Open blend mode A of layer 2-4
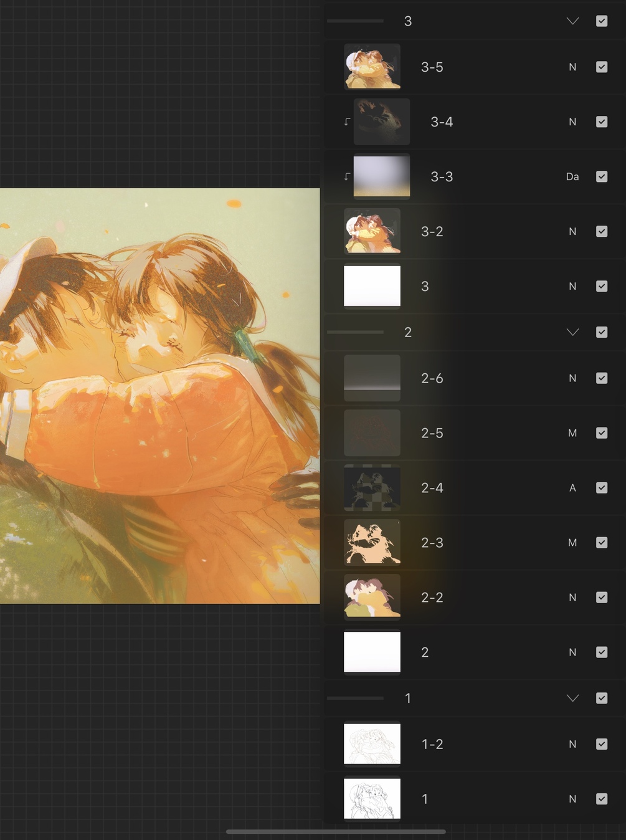 pos(572,488)
